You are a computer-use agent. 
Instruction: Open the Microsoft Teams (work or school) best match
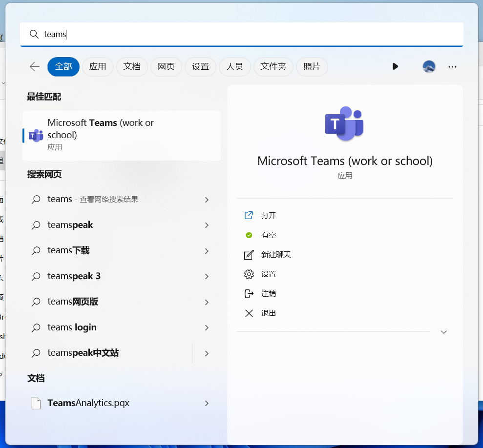pyautogui.click(x=122, y=136)
